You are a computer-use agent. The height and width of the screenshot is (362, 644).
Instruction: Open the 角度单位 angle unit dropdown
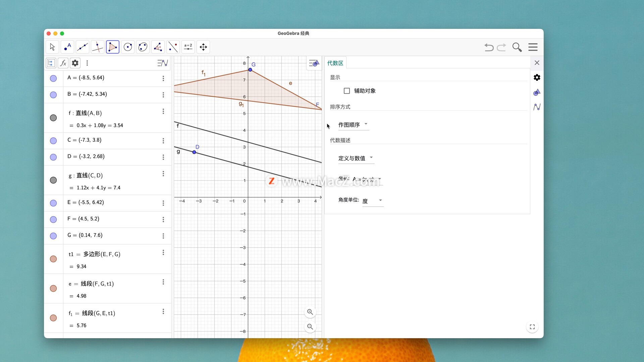[373, 201]
